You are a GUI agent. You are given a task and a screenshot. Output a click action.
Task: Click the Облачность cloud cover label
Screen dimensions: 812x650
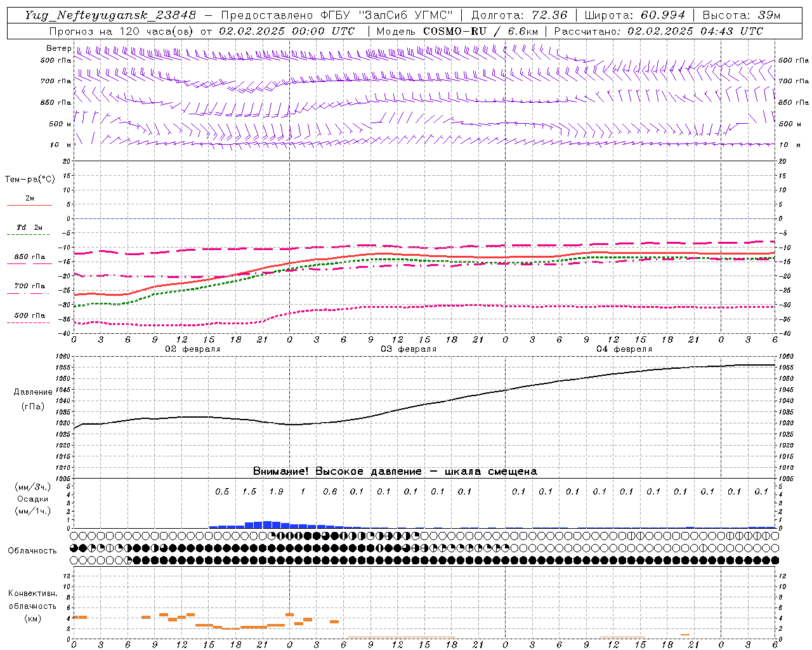pos(32,550)
